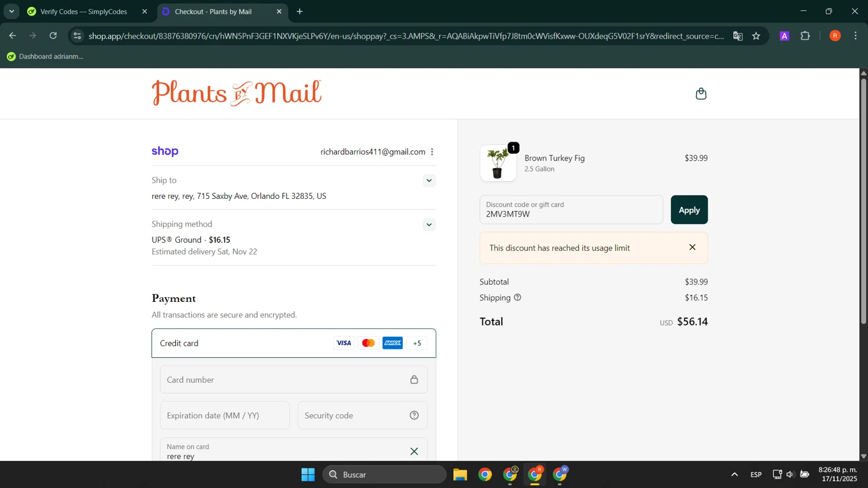
Task: Click the Apply discount button
Action: [689, 210]
